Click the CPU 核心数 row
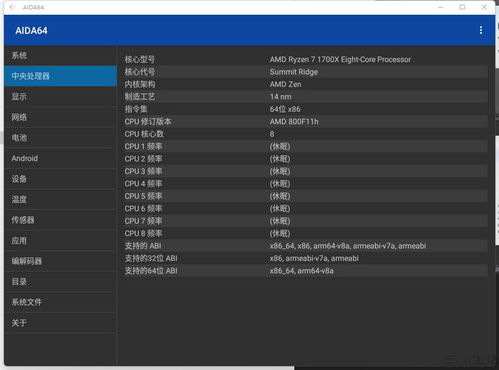Screen dimensions: 499x370 click(x=306, y=134)
